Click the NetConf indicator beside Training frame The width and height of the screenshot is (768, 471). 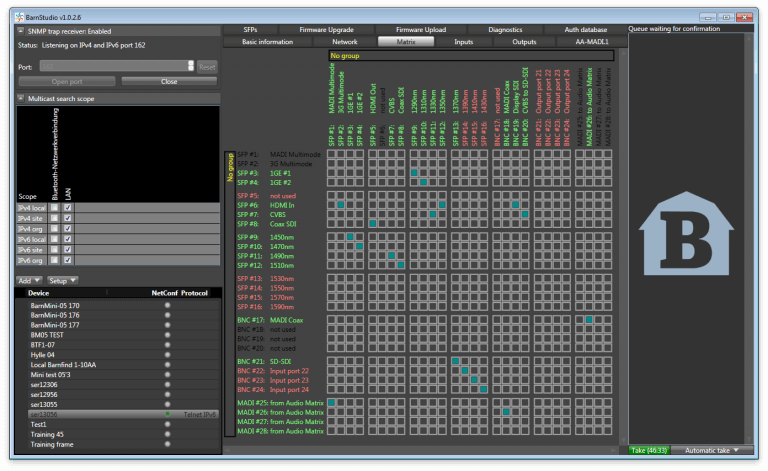click(x=167, y=442)
